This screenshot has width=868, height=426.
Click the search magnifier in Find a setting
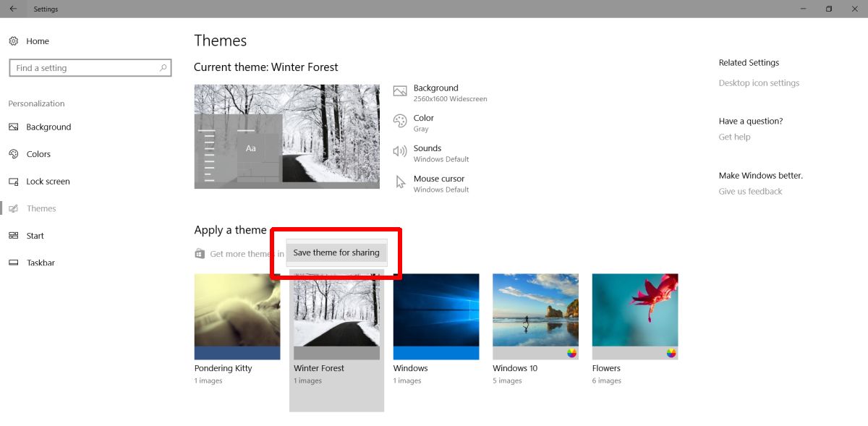163,68
